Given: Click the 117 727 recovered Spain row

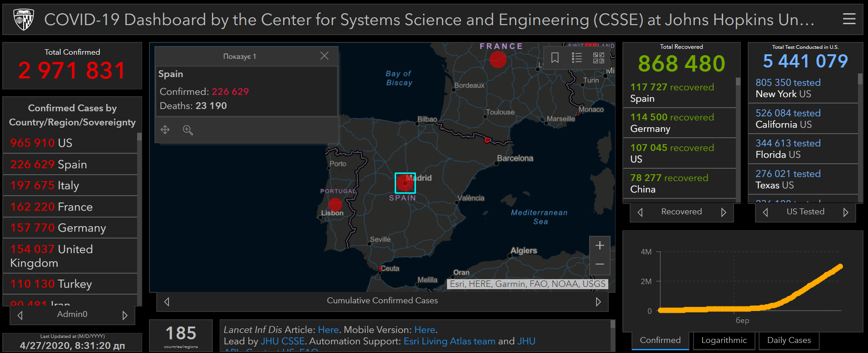Looking at the screenshot, I should (679, 93).
